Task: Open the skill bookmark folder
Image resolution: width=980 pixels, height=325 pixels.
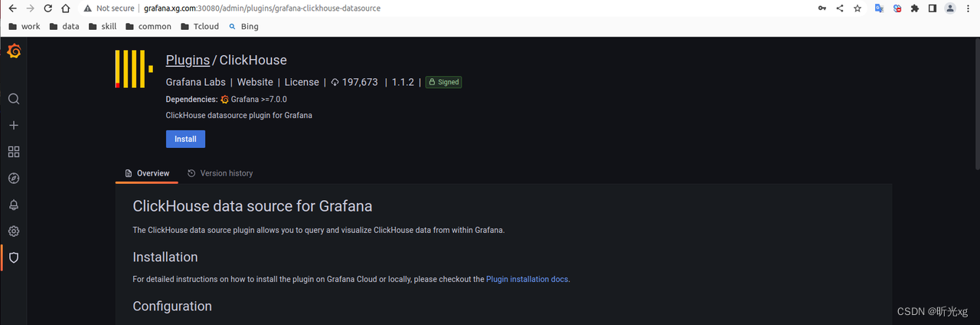Action: pos(102,26)
